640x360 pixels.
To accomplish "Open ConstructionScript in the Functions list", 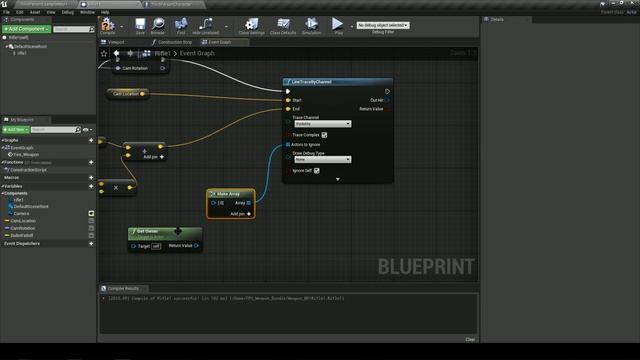I will [x=28, y=170].
